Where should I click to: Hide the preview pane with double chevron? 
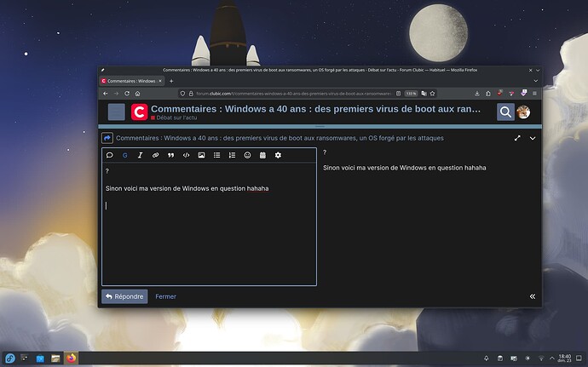tap(533, 296)
